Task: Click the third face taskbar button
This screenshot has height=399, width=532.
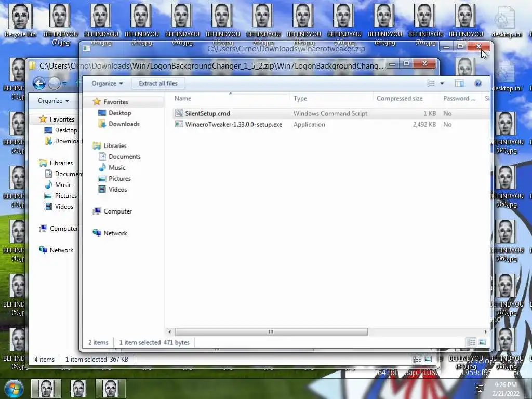Action: [x=111, y=389]
